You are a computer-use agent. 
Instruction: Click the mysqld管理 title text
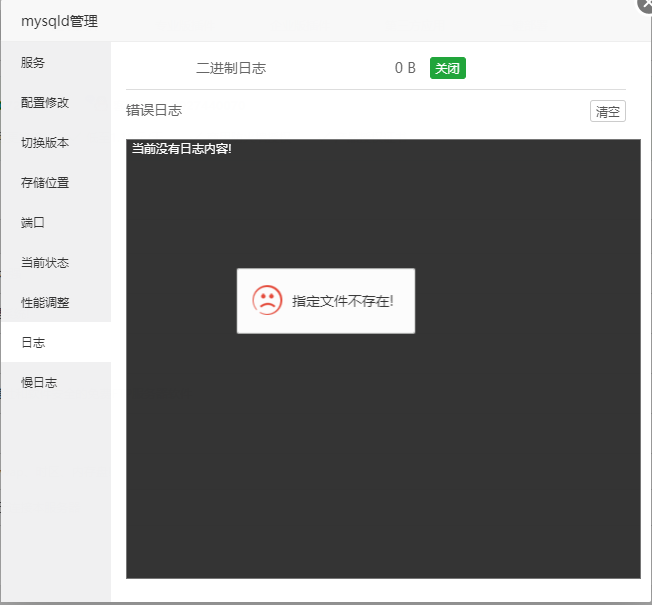click(x=59, y=21)
